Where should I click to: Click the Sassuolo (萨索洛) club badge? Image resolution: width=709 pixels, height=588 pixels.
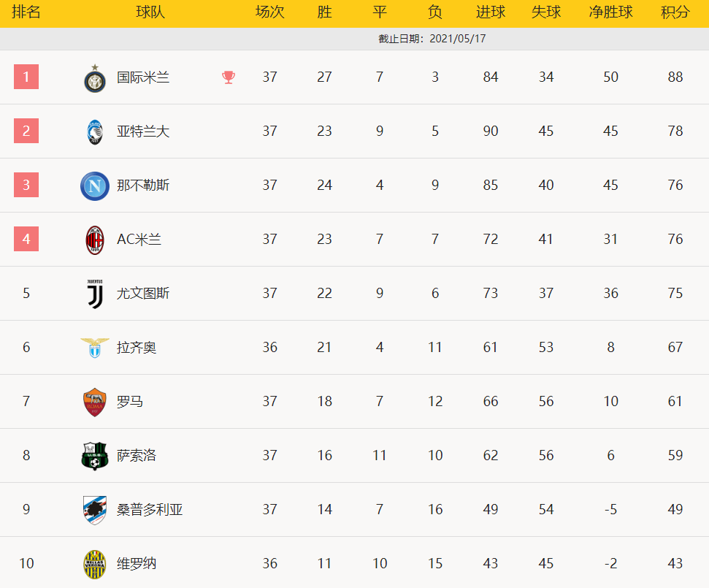click(x=95, y=456)
